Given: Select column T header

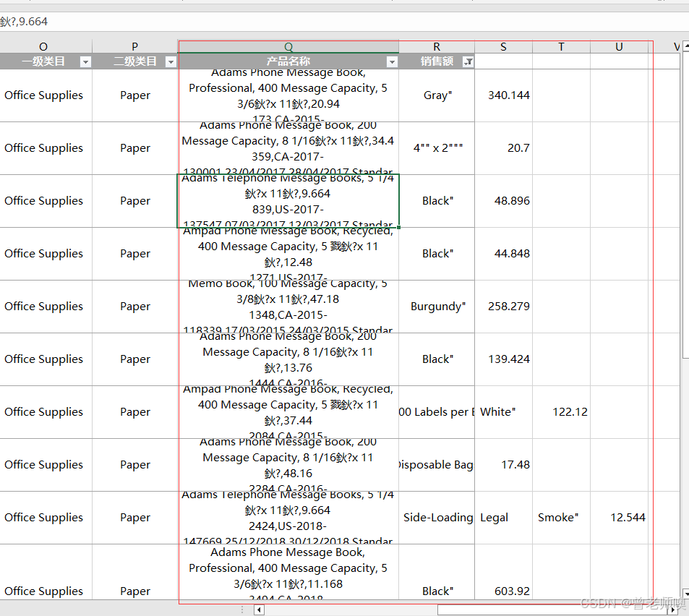Looking at the screenshot, I should 561,46.
